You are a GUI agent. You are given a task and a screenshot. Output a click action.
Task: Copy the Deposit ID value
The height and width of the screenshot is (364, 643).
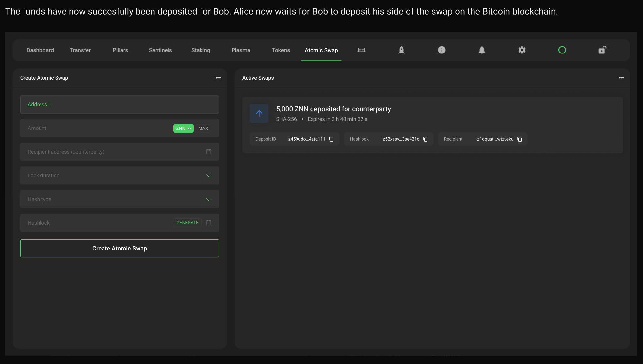click(x=331, y=139)
